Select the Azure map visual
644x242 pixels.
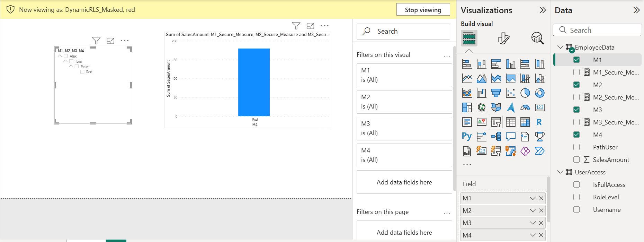pyautogui.click(x=510, y=107)
